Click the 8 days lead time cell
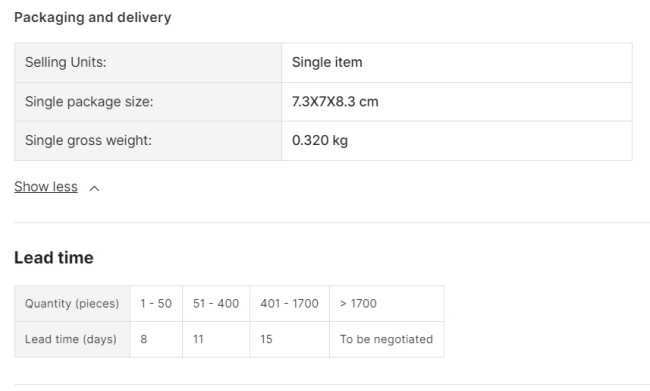650x391 pixels. (156, 339)
